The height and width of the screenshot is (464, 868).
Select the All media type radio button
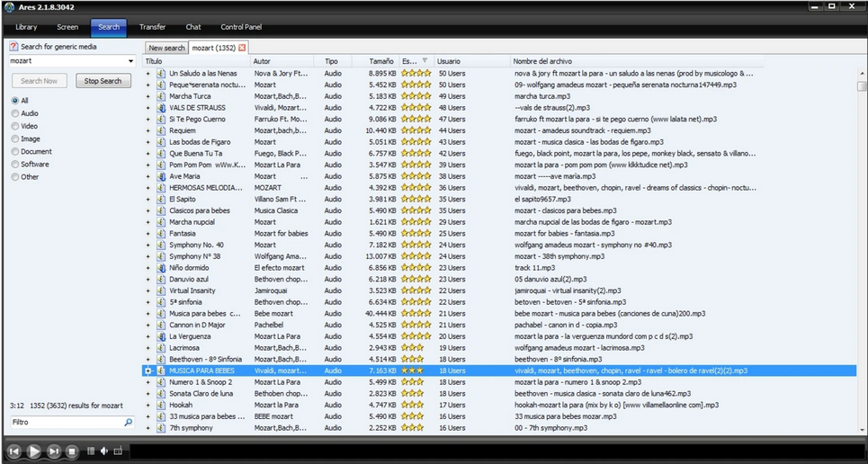[15, 101]
